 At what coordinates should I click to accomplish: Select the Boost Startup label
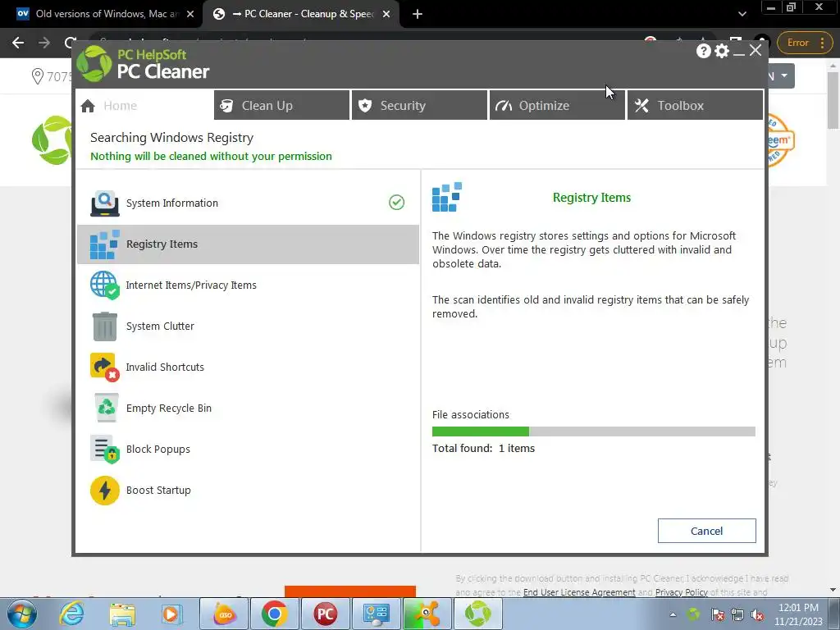tap(158, 491)
